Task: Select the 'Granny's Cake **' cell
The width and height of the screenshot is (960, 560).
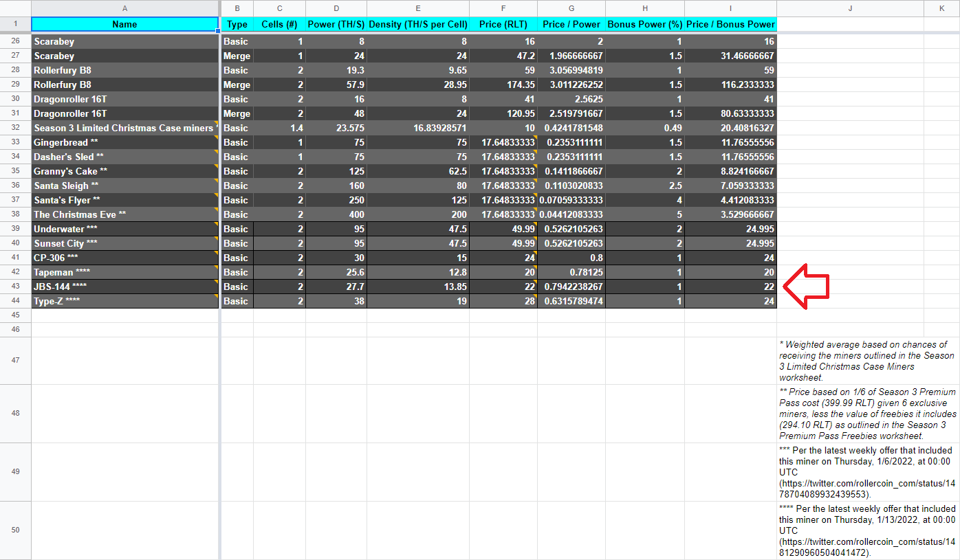Action: tap(124, 171)
